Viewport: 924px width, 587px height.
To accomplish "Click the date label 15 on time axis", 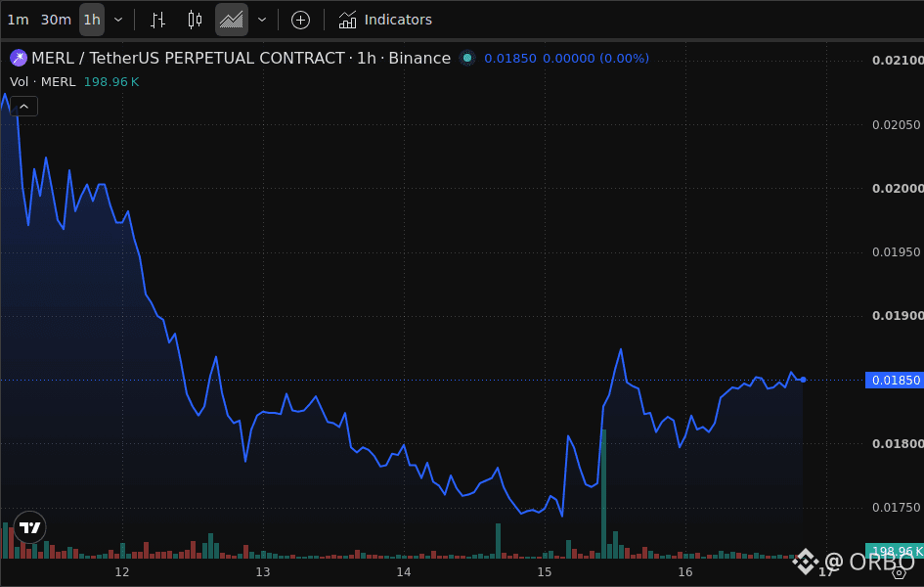I will pos(545,572).
